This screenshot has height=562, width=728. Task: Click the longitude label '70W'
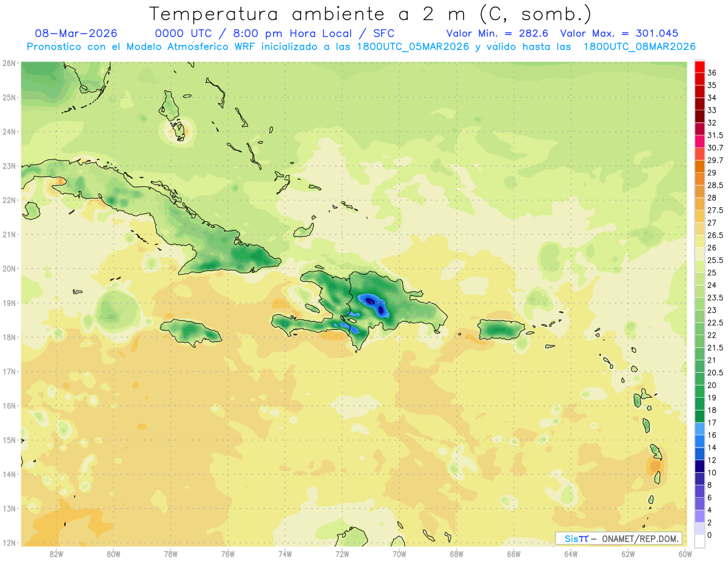click(399, 554)
